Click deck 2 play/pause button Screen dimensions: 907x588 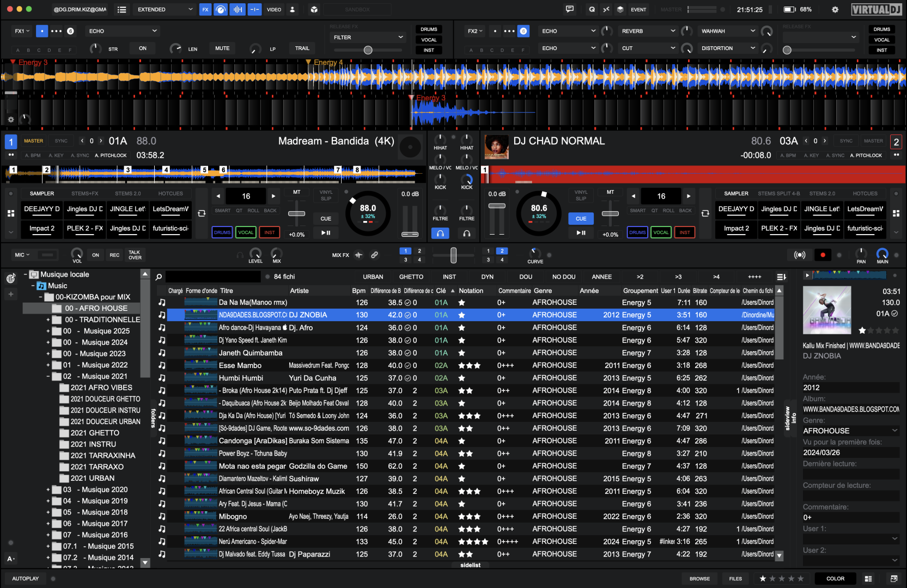[x=581, y=233]
